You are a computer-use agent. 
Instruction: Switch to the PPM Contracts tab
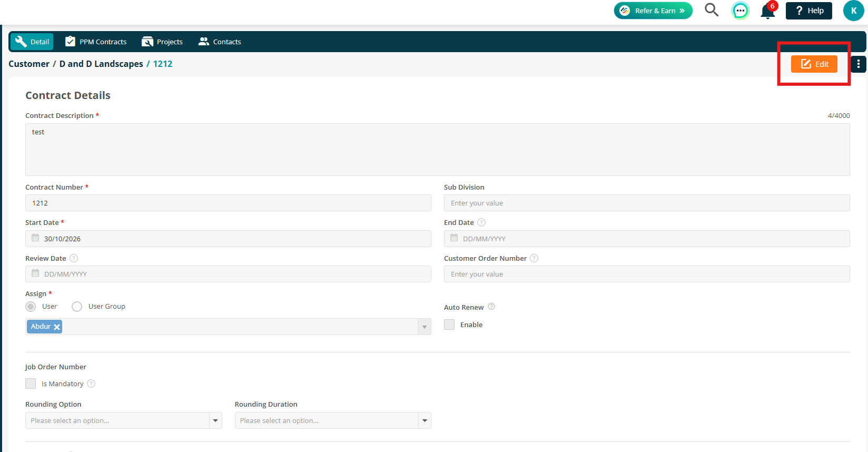96,42
